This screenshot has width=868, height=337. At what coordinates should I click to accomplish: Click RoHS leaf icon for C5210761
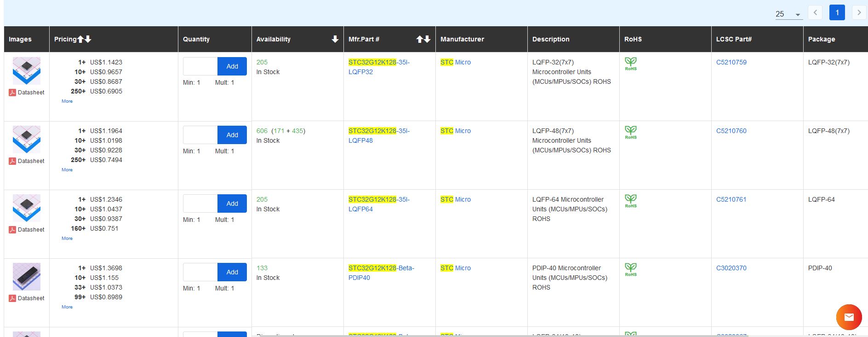[631, 201]
